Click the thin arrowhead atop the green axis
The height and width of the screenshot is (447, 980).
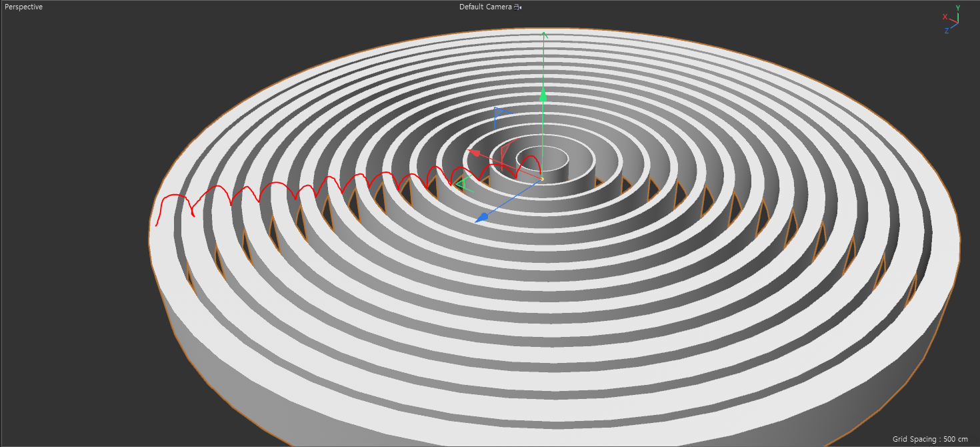coord(544,35)
